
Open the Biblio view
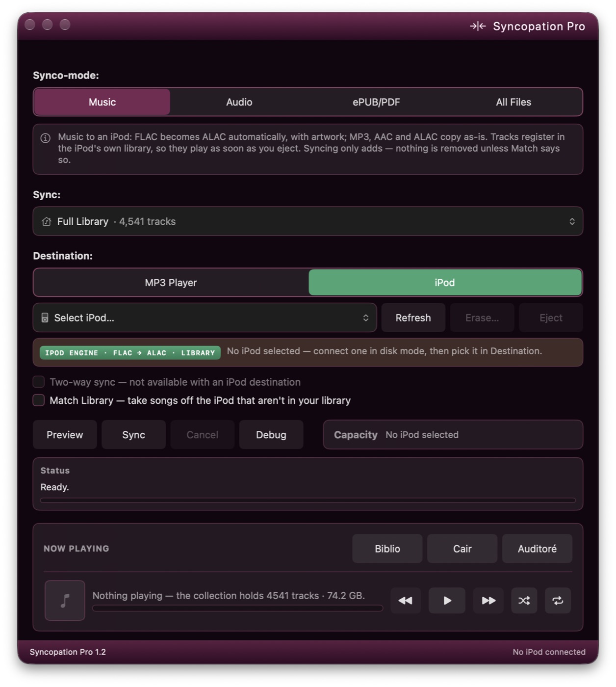click(x=387, y=549)
